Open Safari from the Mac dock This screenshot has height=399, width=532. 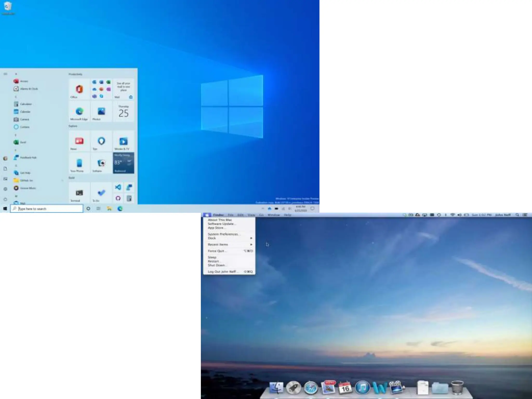[311, 388]
